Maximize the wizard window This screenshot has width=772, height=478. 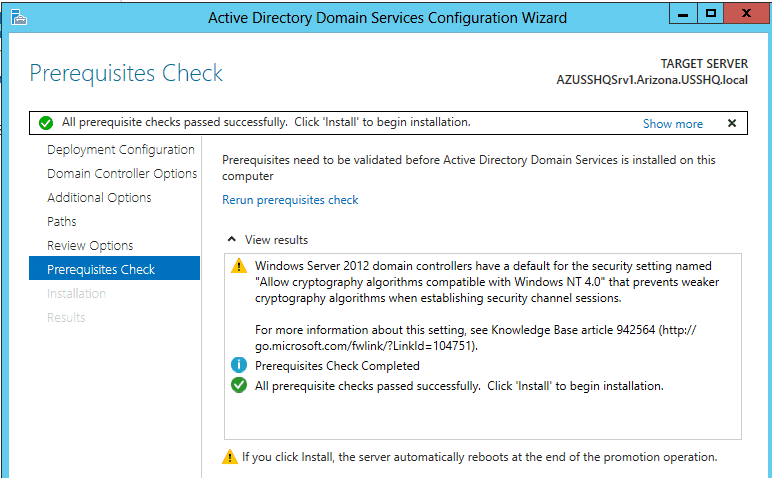tap(710, 13)
